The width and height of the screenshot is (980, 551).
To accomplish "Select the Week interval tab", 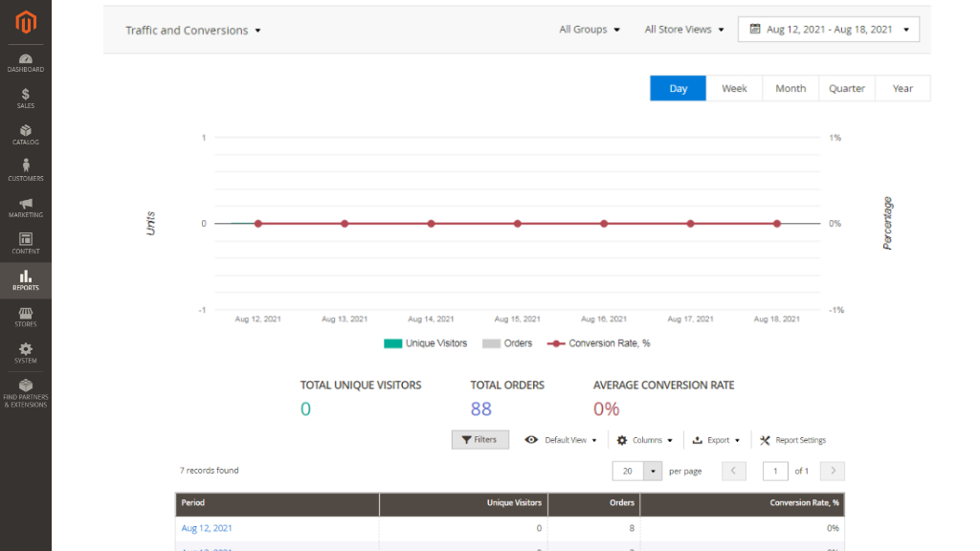I will pyautogui.click(x=734, y=88).
